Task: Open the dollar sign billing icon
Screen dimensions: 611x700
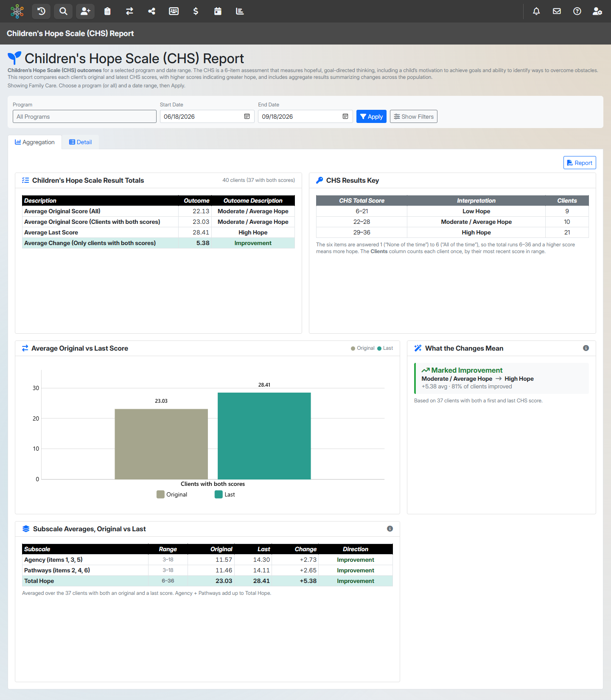Action: [196, 11]
